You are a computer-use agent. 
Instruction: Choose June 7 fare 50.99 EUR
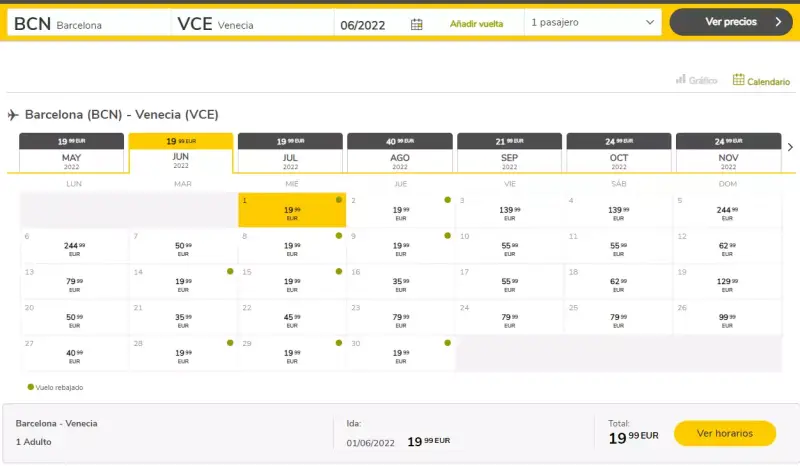(183, 246)
